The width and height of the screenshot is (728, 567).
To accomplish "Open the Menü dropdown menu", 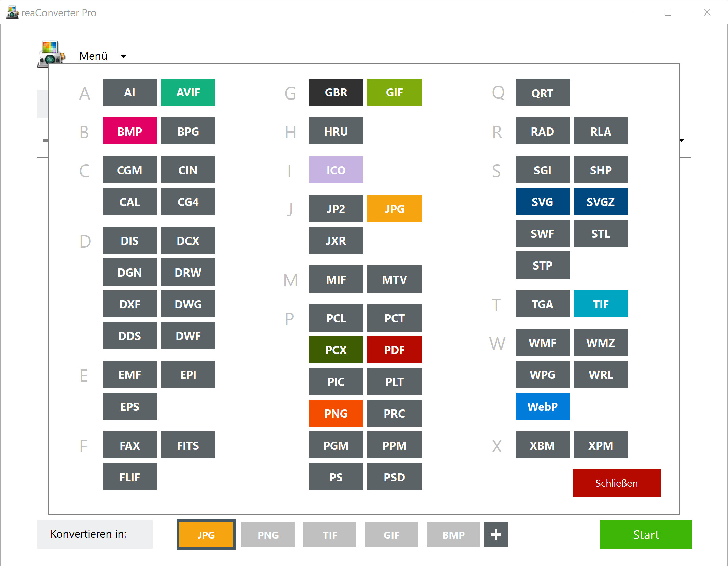I will tap(104, 56).
